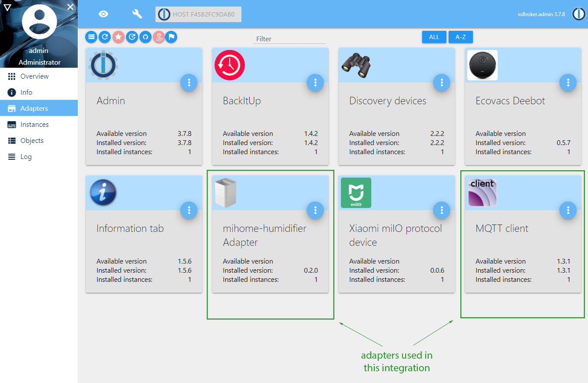The width and height of the screenshot is (588, 383).
Task: Click the mihome-humidifier Adapter title
Action: (x=265, y=235)
